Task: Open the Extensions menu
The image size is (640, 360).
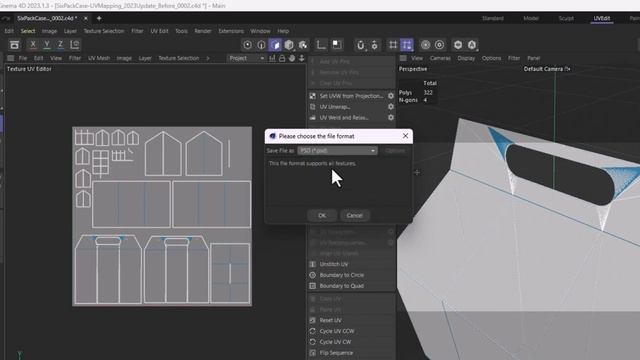Action: click(x=231, y=31)
